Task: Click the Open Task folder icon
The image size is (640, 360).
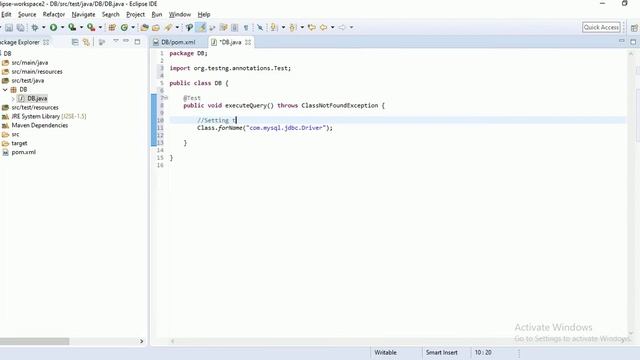Action: click(156, 27)
